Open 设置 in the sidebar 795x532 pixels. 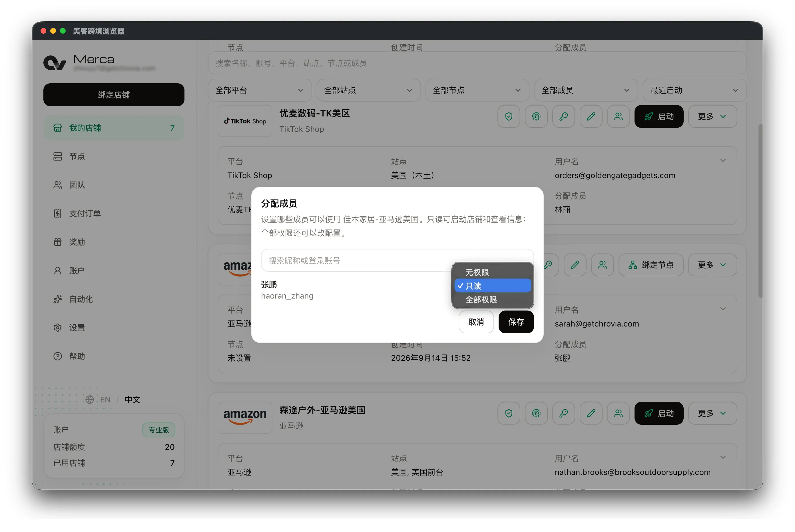click(114, 328)
